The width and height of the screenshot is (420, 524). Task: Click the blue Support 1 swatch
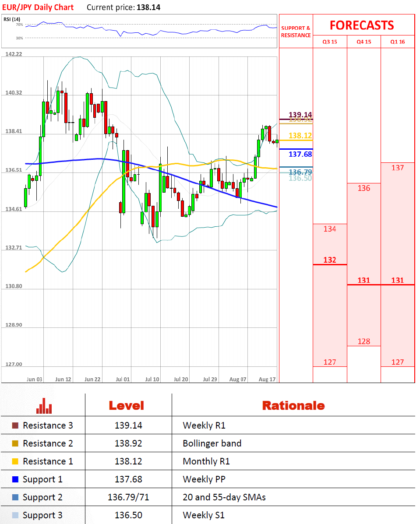(15, 479)
